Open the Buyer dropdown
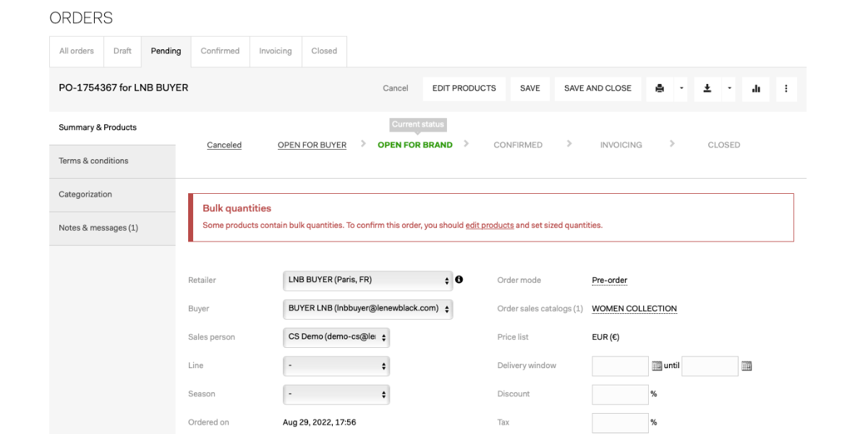The height and width of the screenshot is (434, 868). tap(367, 309)
